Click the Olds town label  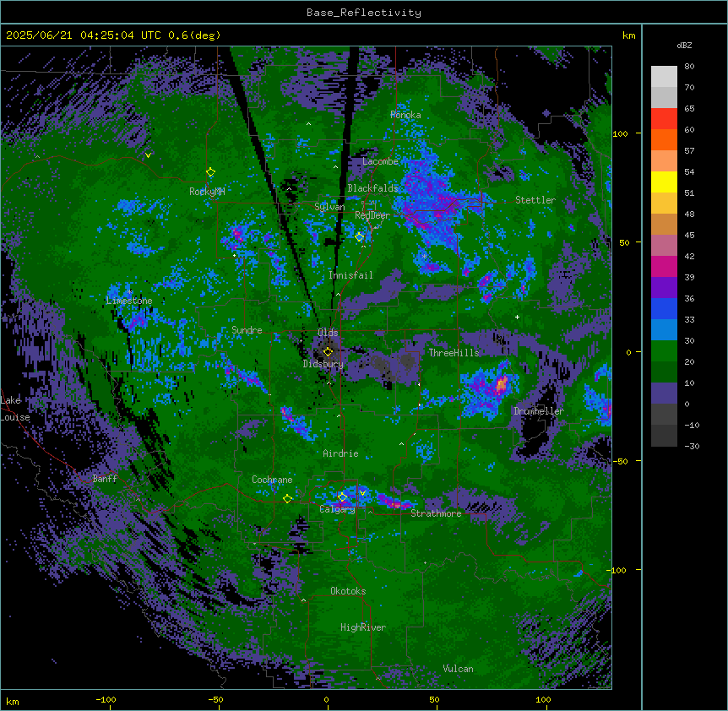(x=328, y=333)
